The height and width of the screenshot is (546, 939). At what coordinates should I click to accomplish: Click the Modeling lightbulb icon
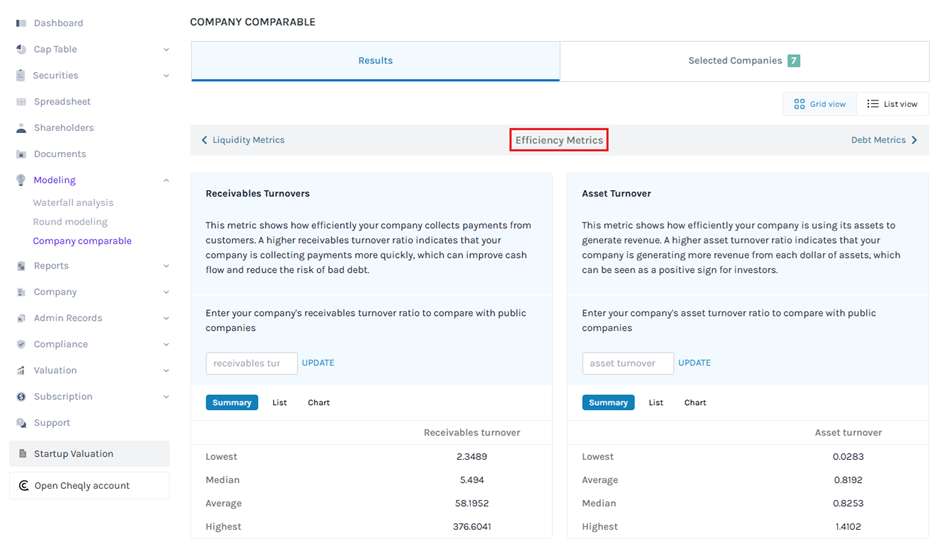[x=21, y=180]
